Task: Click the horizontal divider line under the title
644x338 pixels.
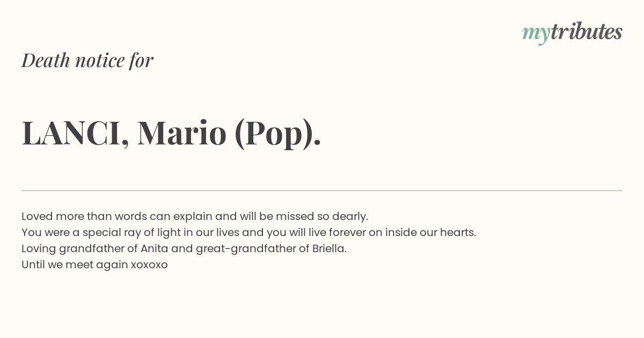Action: [x=322, y=190]
